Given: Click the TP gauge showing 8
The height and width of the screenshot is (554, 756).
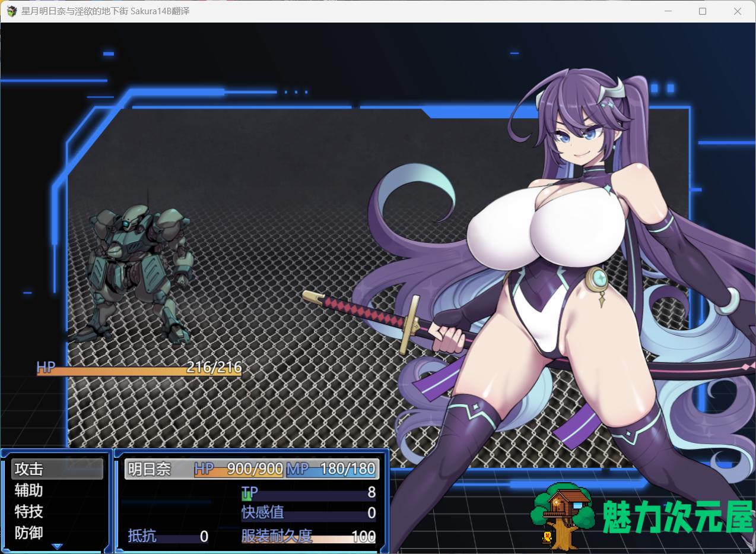Looking at the screenshot, I should [x=309, y=492].
